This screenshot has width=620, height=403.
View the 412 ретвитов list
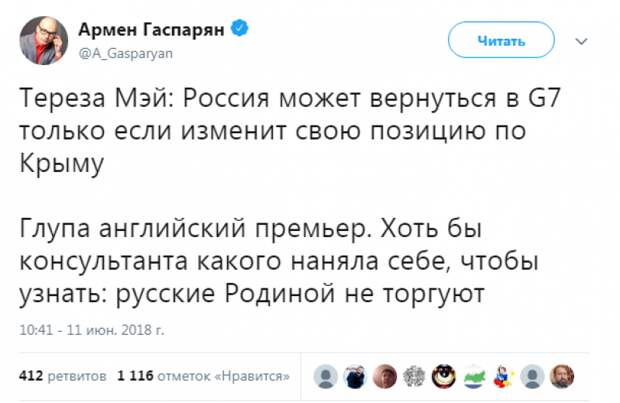pos(62,376)
